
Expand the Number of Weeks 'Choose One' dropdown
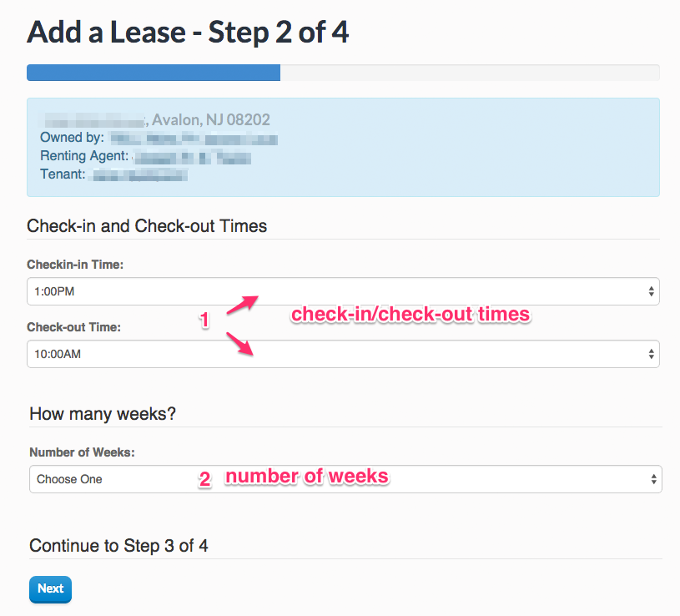tap(334, 479)
